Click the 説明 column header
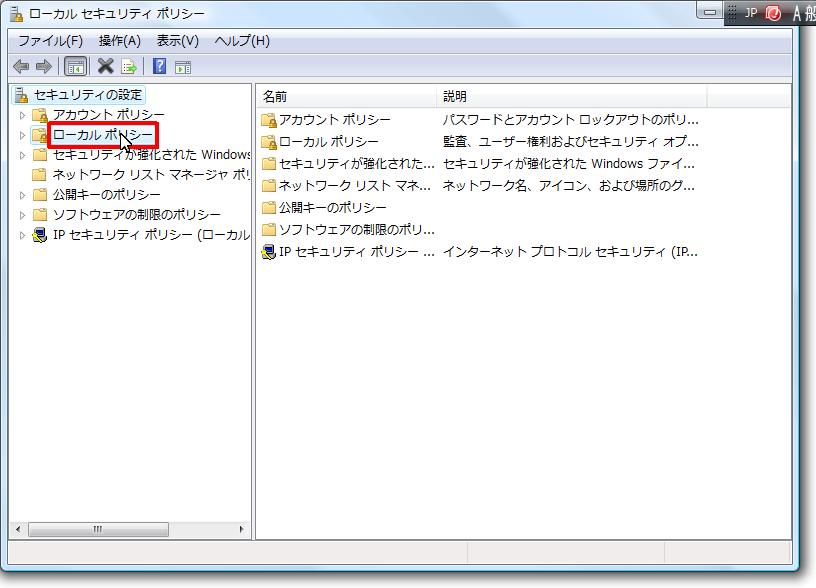This screenshot has width=816, height=588. [455, 97]
